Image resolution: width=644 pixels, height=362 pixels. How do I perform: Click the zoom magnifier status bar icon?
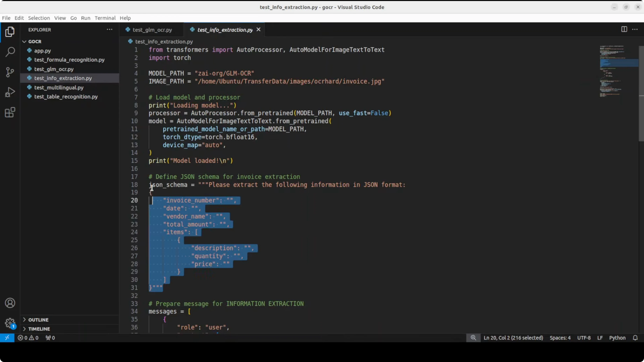pyautogui.click(x=473, y=338)
